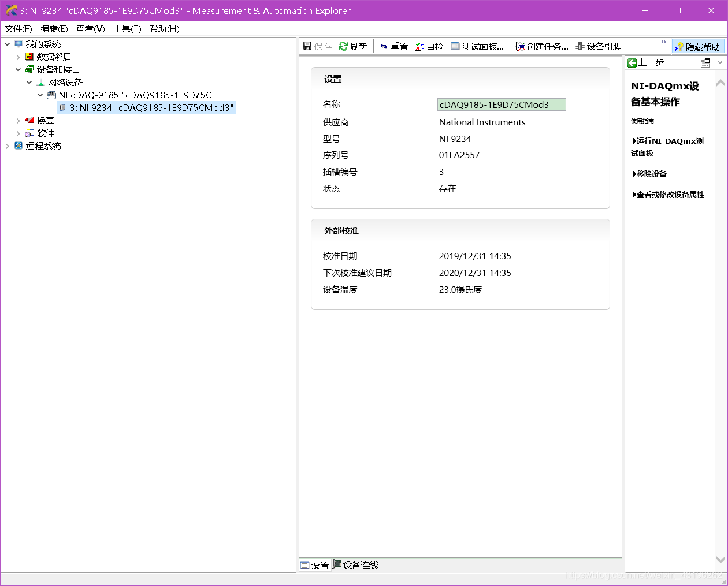Image resolution: width=728 pixels, height=586 pixels.
Task: Select tree item NI cDAQ-9185 chassis
Action: tap(137, 95)
